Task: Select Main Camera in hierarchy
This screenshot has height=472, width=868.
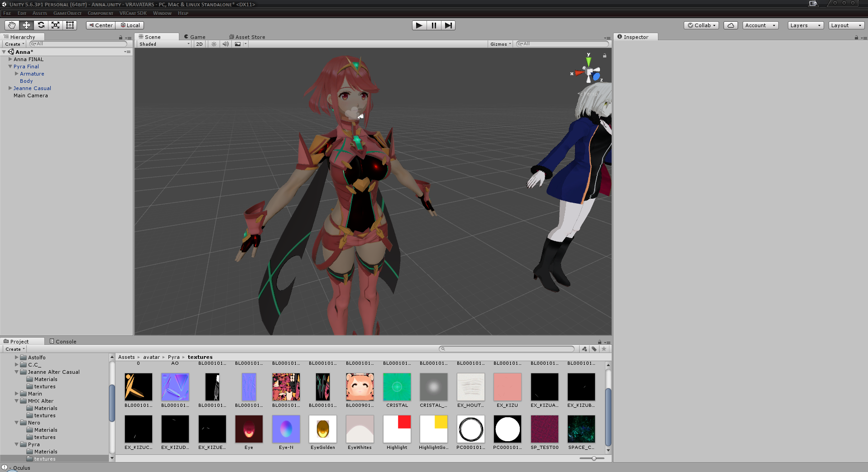Action: click(x=30, y=95)
